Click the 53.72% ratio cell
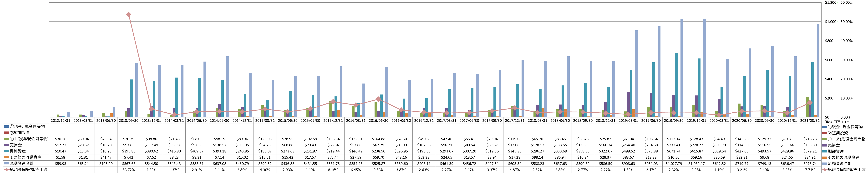 click(x=129, y=170)
